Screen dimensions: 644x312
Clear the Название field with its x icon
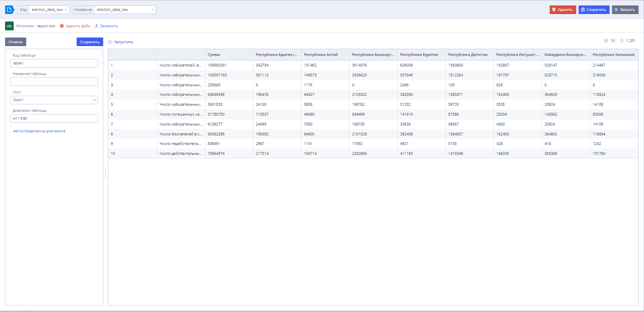(152, 10)
